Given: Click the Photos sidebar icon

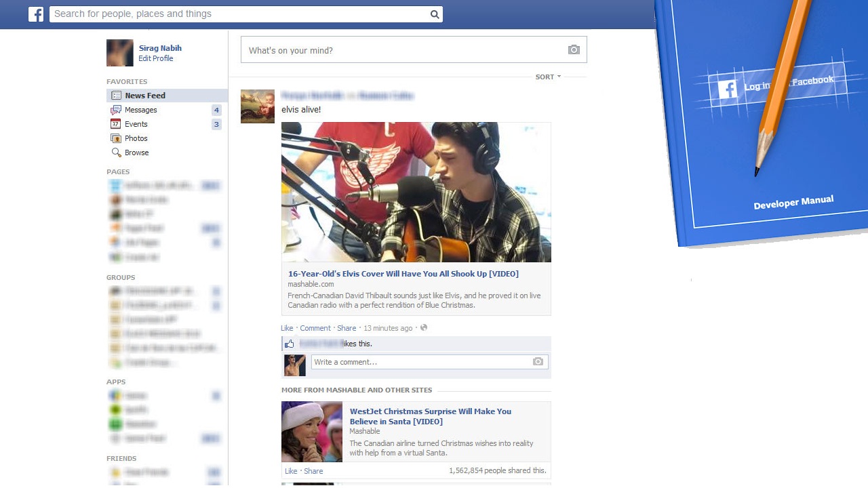Looking at the screenshot, I should (x=116, y=138).
